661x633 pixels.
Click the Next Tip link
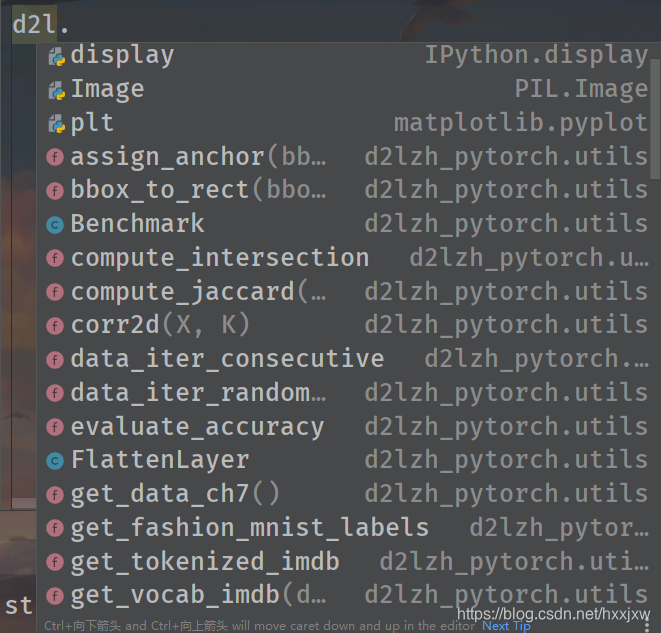coord(506,626)
